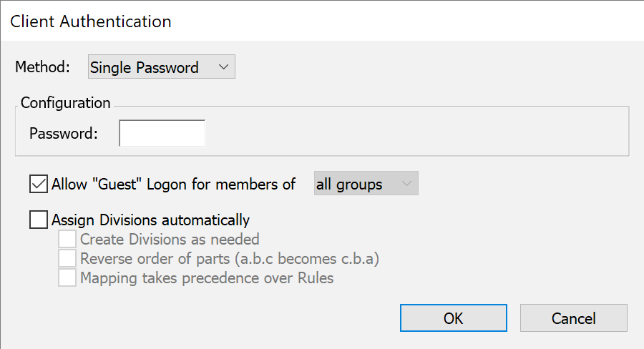Click the Allow "Guest" Logon label text
The image size is (644, 349).
point(173,185)
